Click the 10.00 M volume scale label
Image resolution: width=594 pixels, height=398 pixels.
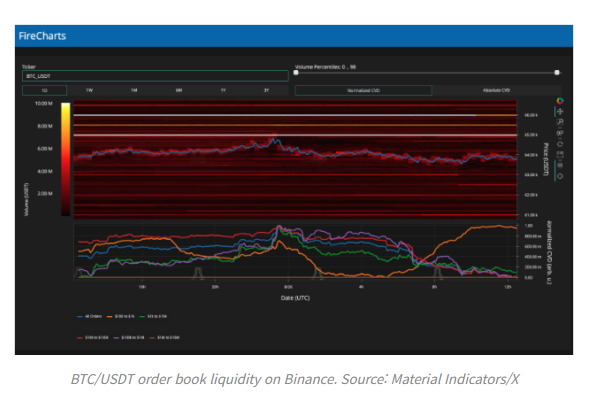[44, 103]
